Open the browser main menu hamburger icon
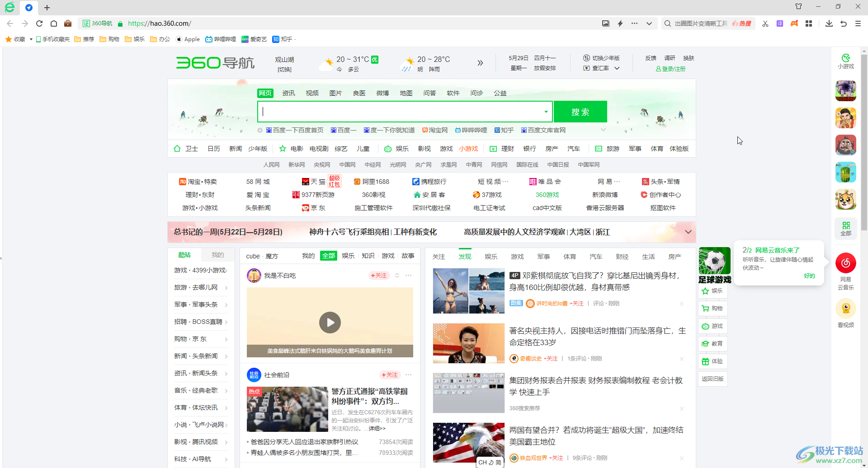Viewport: 868px width, 468px height. click(x=858, y=23)
